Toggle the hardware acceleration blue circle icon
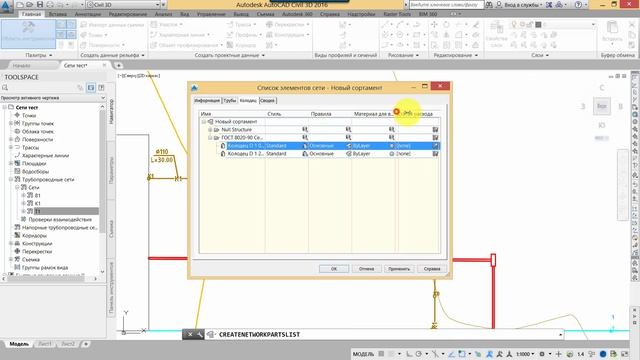640x360 pixels. pyautogui.click(x=602, y=354)
